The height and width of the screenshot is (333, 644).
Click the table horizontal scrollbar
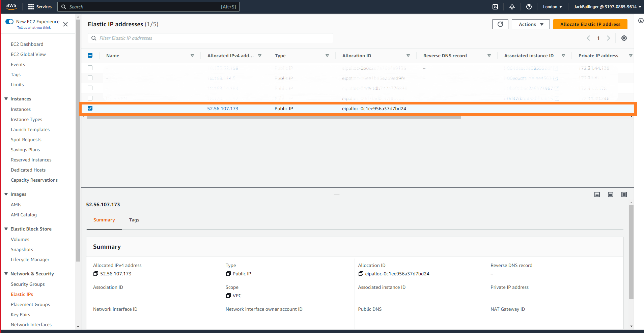click(x=274, y=117)
